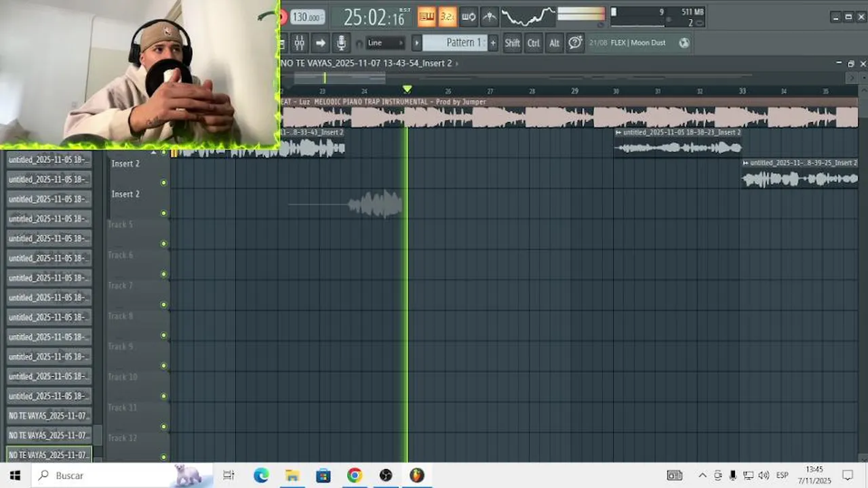868x488 pixels.
Task: Click the plus button next to Pattern 1
Action: (x=493, y=43)
